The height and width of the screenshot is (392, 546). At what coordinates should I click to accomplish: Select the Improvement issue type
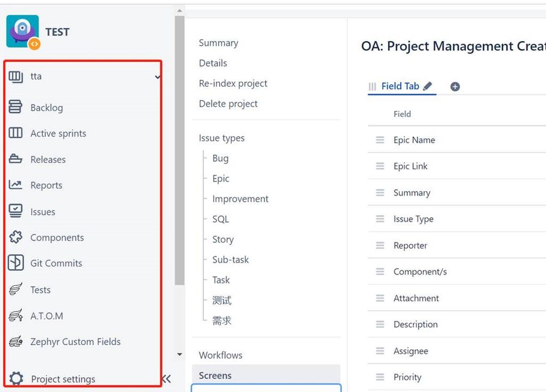[240, 198]
